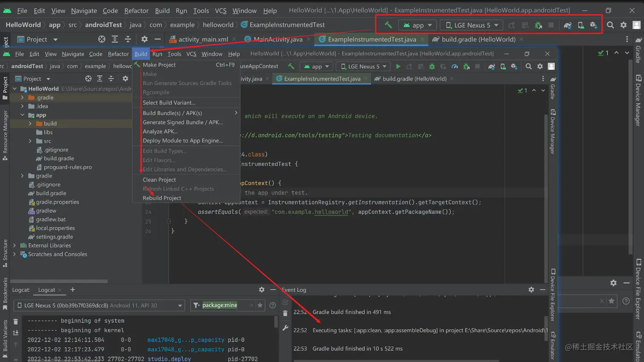
Task: Clear logcat with the trash icon
Action: (x=16, y=322)
